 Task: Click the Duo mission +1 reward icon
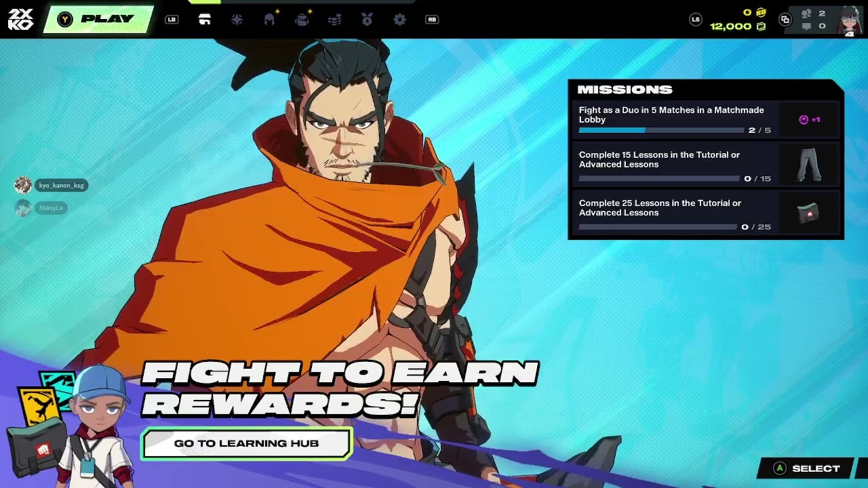[x=809, y=120]
